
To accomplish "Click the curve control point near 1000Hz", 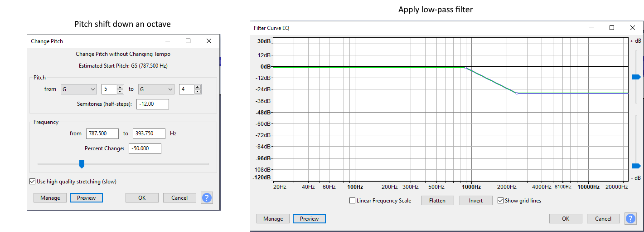I will (465, 68).
